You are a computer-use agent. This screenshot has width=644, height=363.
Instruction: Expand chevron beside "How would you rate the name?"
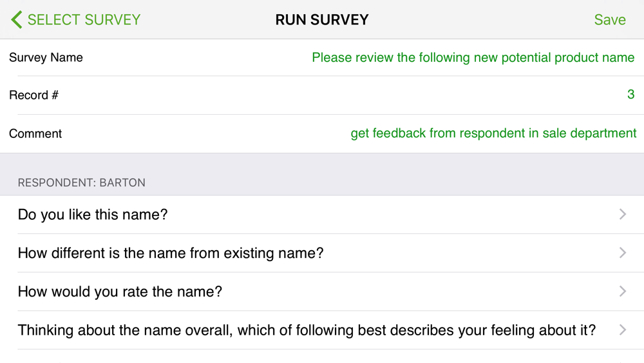[623, 291]
